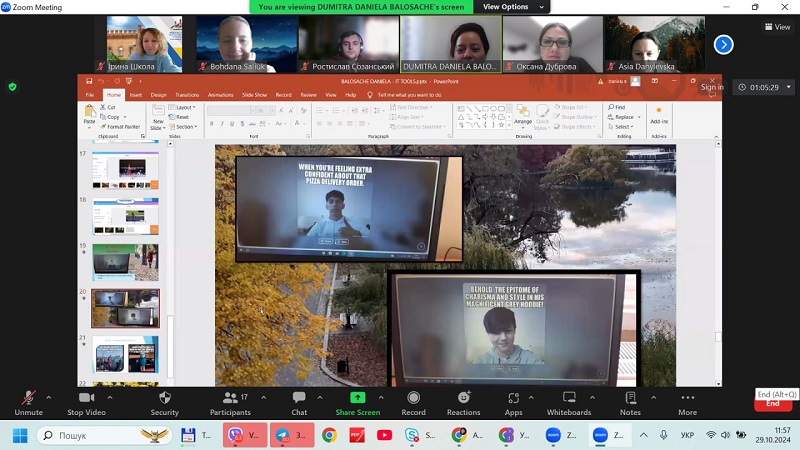Expand arrow next to Participants
This screenshot has height=450, width=800.
click(263, 397)
